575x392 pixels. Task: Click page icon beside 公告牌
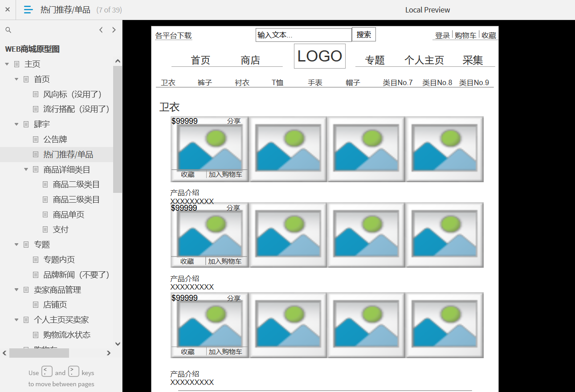click(36, 139)
